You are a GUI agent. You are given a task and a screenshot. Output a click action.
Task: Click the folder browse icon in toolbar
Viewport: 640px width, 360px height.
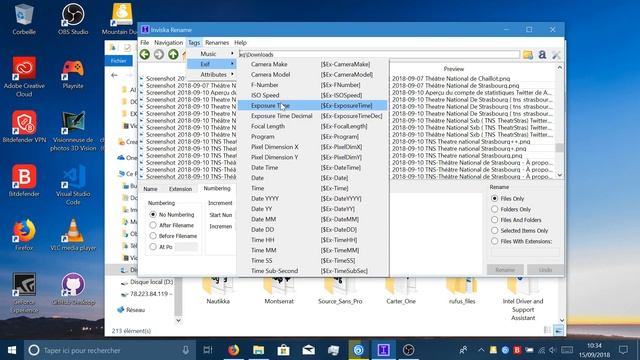tap(528, 55)
